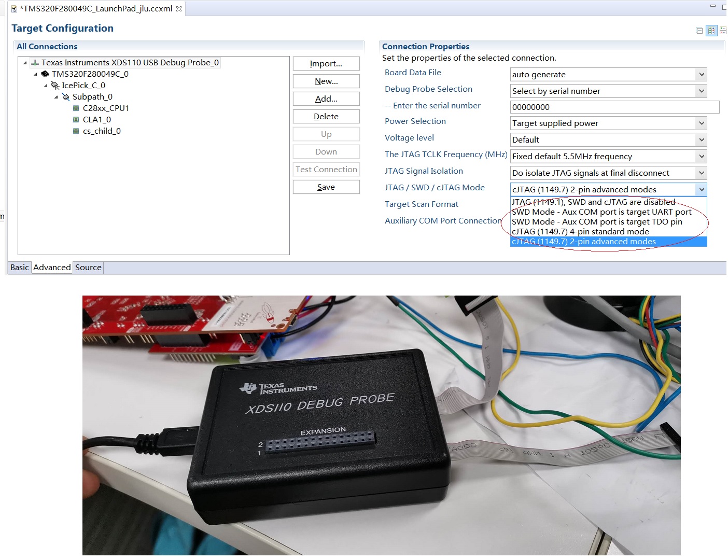This screenshot has width=728, height=560.
Task: Click the CPU icon beside CLA1_0
Action: point(76,120)
